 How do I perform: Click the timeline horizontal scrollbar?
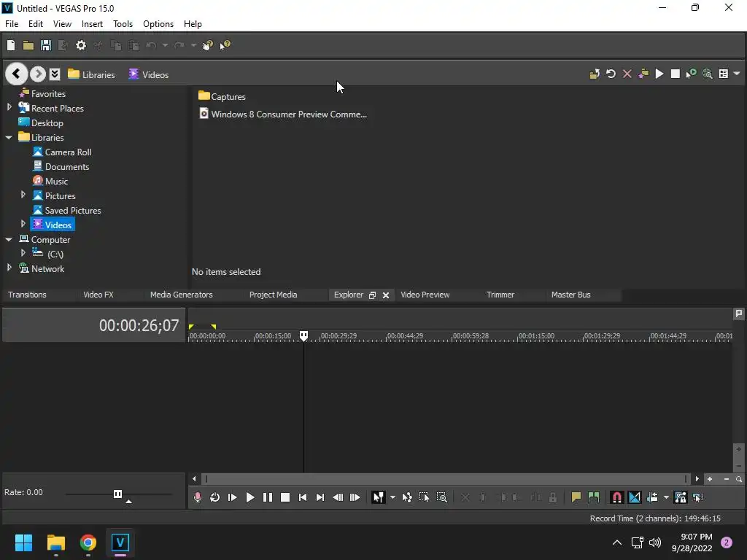[446, 479]
